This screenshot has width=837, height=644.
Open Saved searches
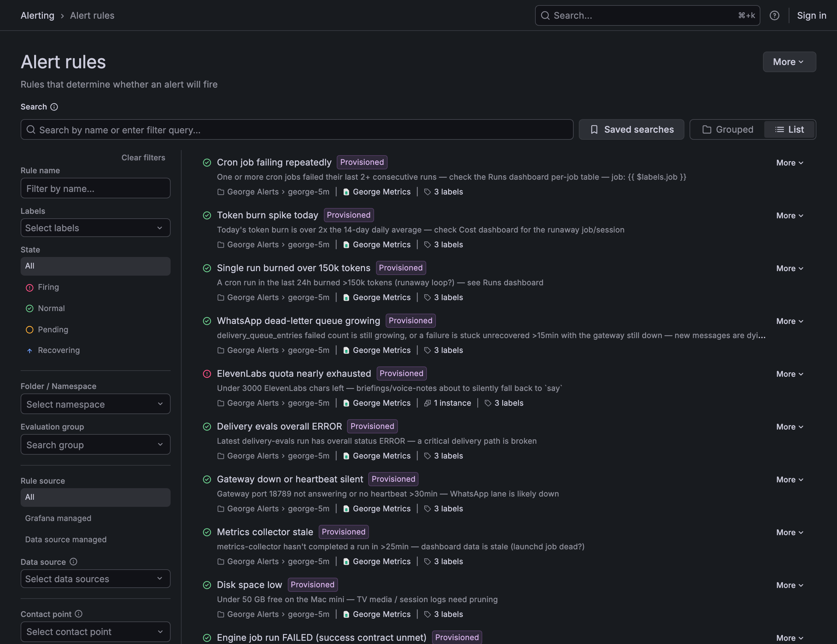tap(631, 129)
